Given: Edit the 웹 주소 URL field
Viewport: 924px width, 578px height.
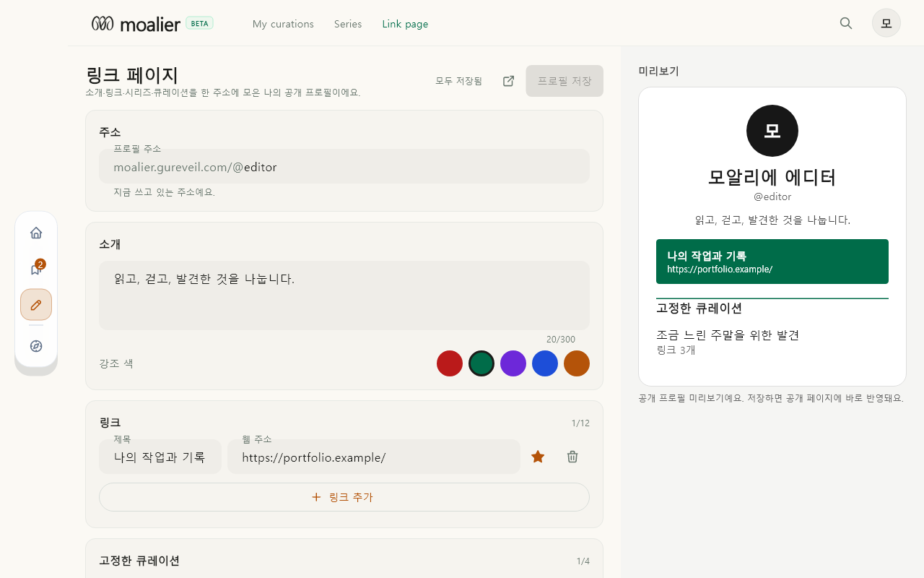Looking at the screenshot, I should pos(374,457).
